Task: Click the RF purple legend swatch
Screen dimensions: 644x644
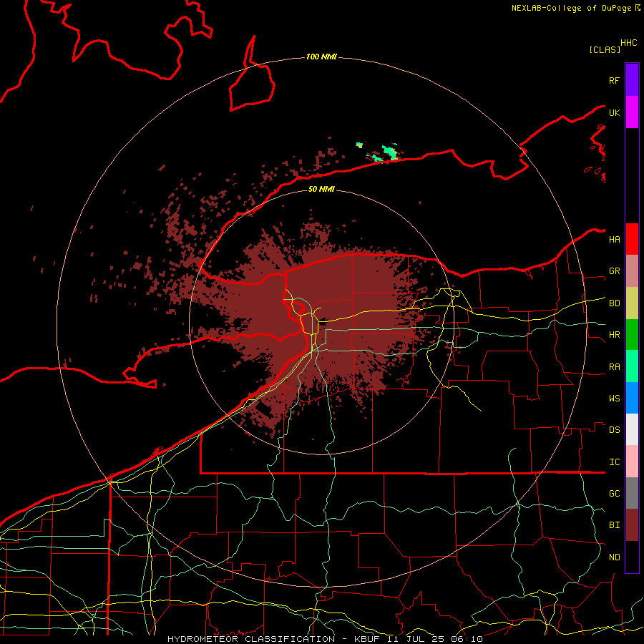Action: pyautogui.click(x=632, y=80)
